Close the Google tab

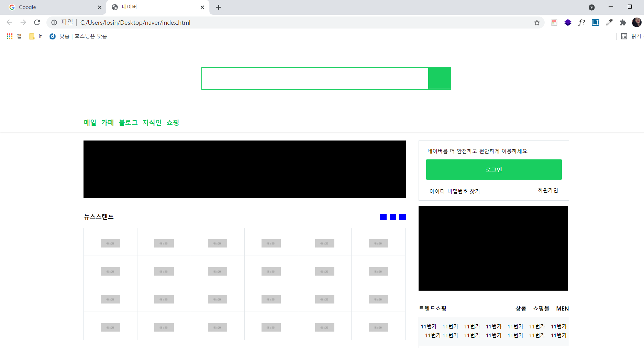100,7
